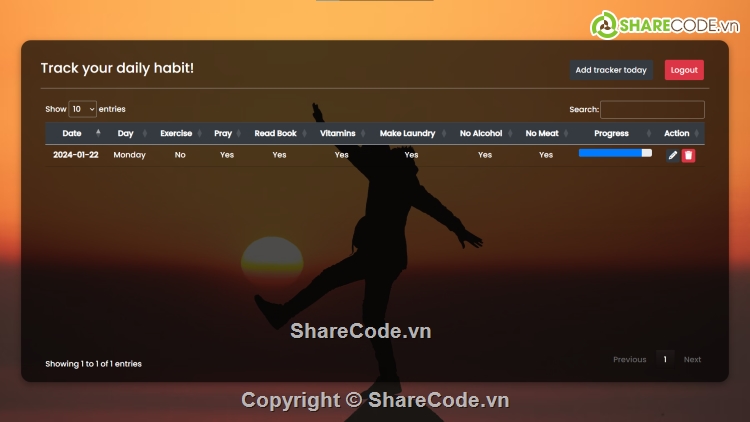Go to Next page in pagination
This screenshot has height=422, width=750.
(x=692, y=359)
